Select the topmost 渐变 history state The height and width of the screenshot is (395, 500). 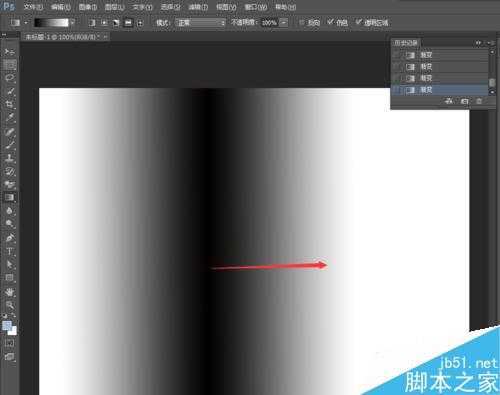pos(440,55)
